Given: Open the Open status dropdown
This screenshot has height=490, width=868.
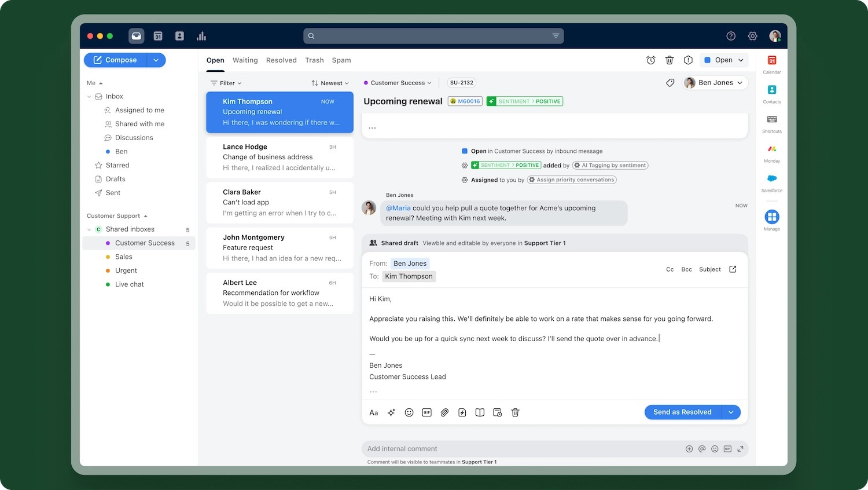Looking at the screenshot, I should (724, 60).
